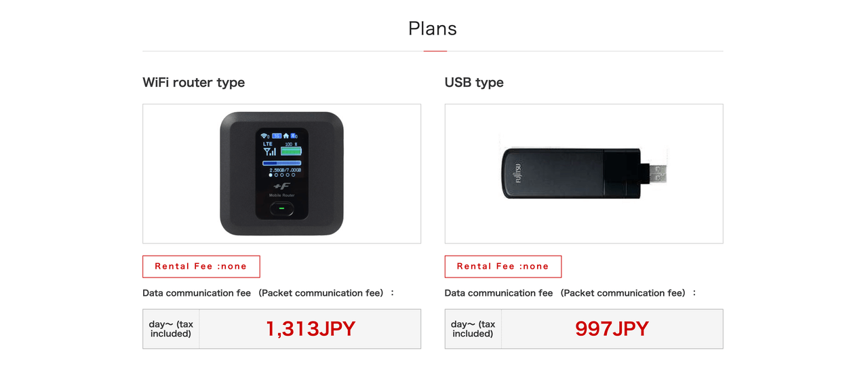Click the LTE signal bars icon on router

tap(269, 149)
